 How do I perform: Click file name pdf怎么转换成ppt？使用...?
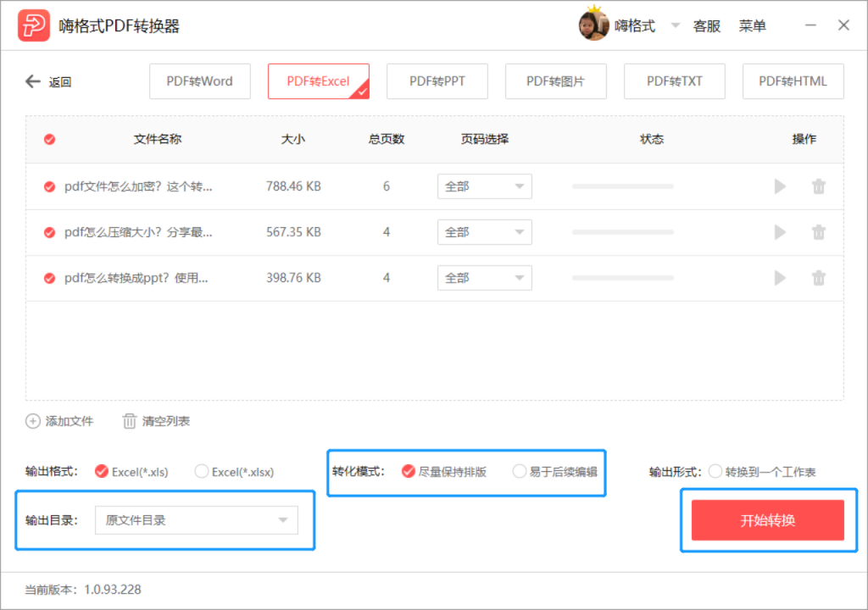[136, 278]
